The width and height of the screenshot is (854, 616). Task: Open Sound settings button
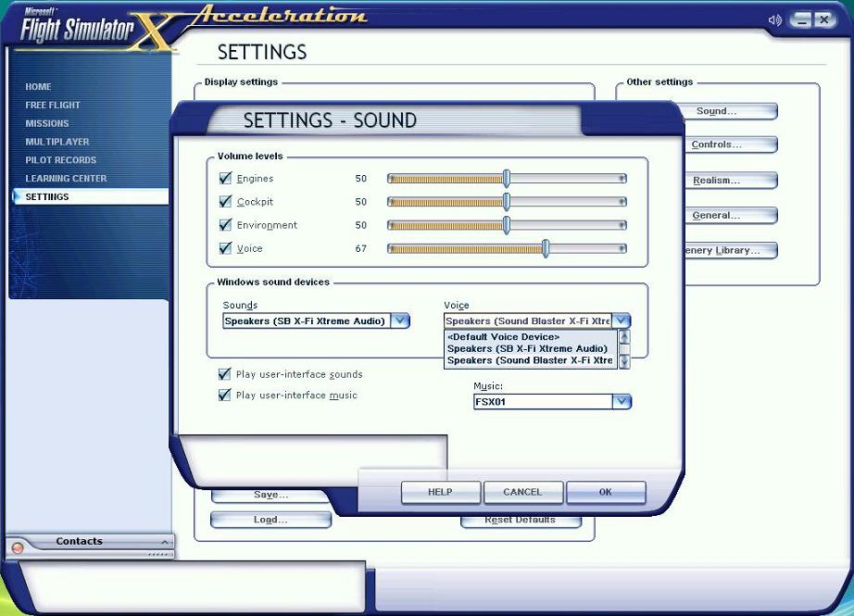tap(729, 111)
